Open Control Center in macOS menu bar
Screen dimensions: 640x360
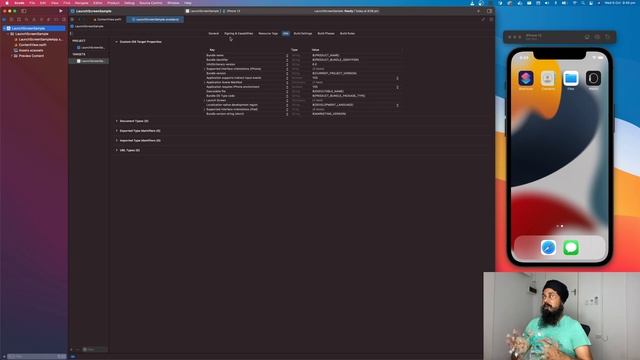pos(591,3)
